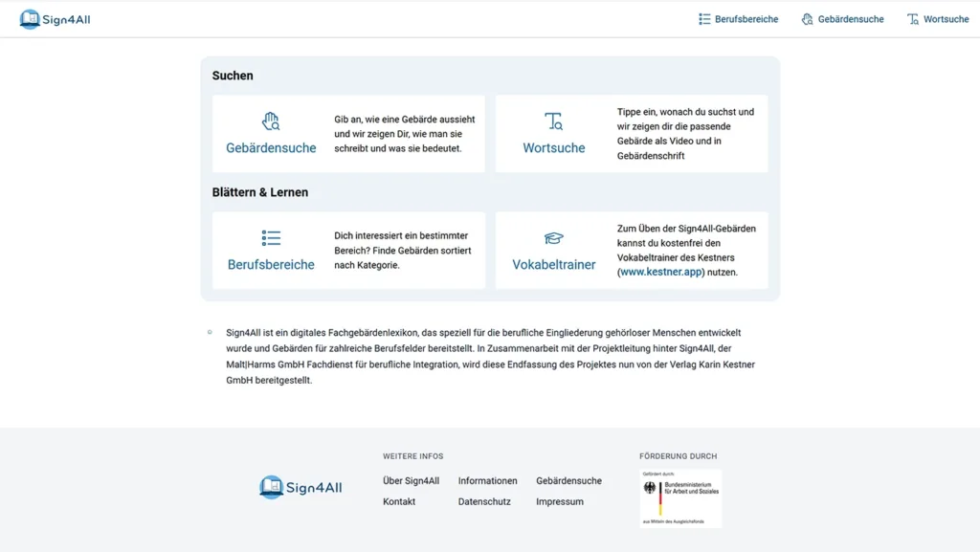Select the graduation cap Vokabeltrainer icon
This screenshot has height=552, width=980.
(554, 238)
